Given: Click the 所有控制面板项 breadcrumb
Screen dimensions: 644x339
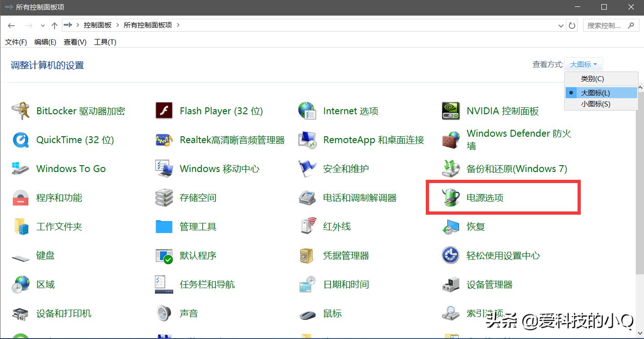Looking at the screenshot, I should click(148, 25).
